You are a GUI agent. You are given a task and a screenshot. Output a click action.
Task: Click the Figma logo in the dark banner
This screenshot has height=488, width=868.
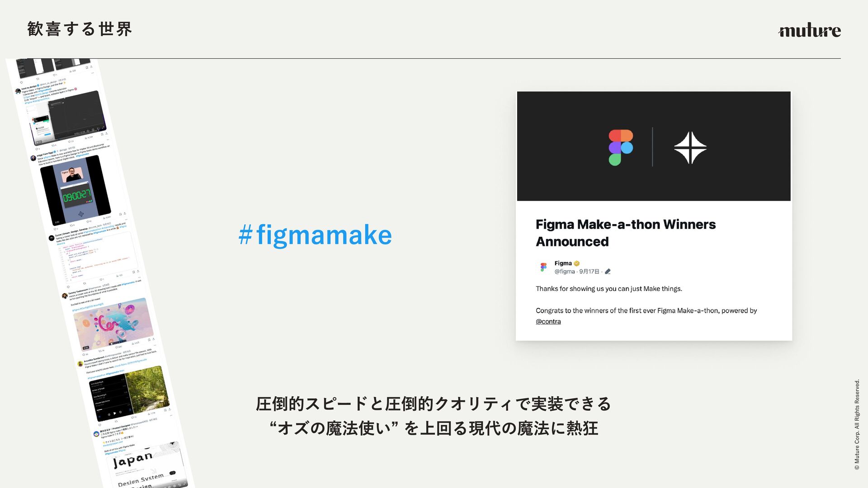click(x=621, y=148)
